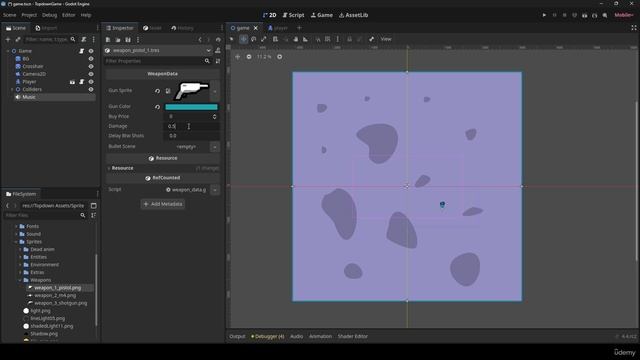Screen dimensions: 640x360
Task: Toggle visibility of BG node
Action: pyautogui.click(x=91, y=59)
